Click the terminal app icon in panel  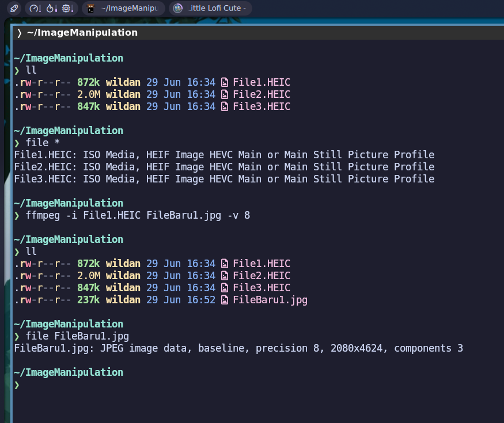(91, 9)
